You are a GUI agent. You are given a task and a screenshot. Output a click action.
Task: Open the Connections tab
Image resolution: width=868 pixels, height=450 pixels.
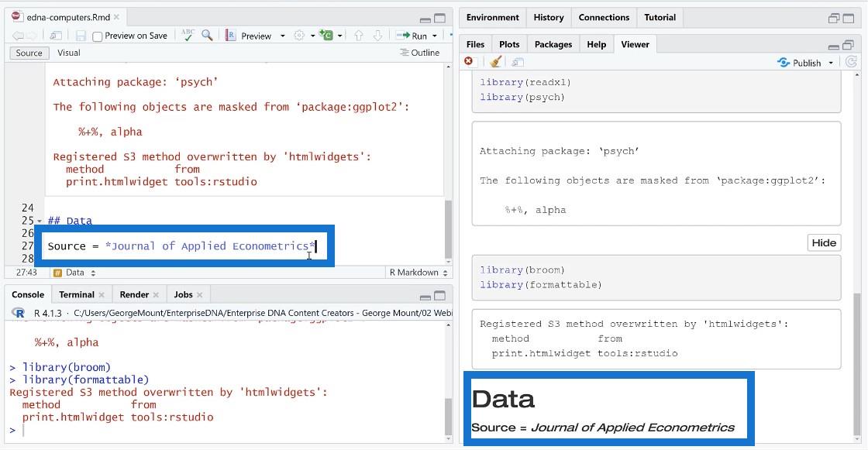tap(604, 17)
